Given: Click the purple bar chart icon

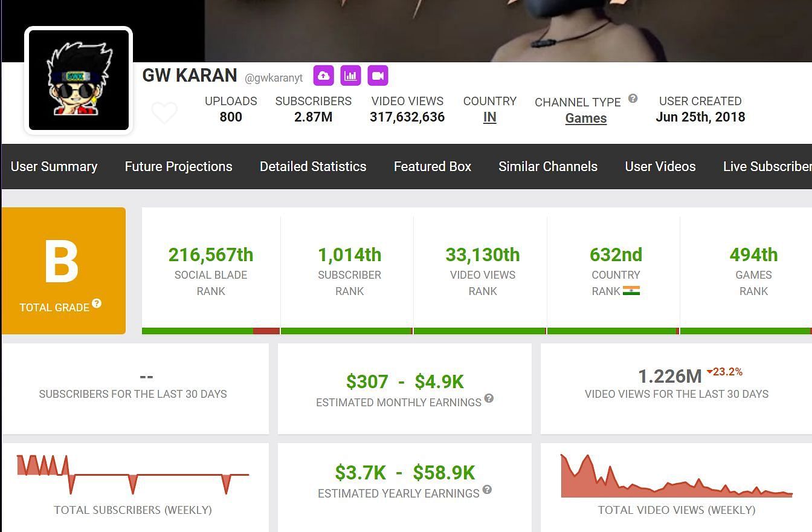Looking at the screenshot, I should (x=350, y=76).
